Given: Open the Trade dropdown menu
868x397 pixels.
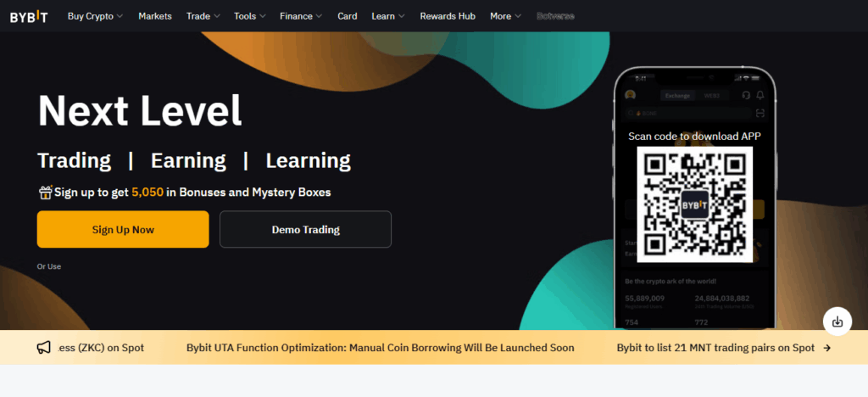Looking at the screenshot, I should click(203, 16).
